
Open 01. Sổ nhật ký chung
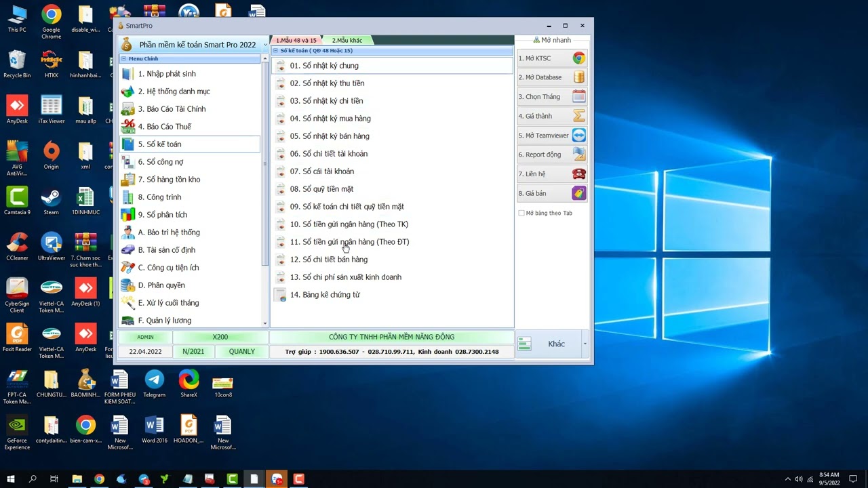392,66
